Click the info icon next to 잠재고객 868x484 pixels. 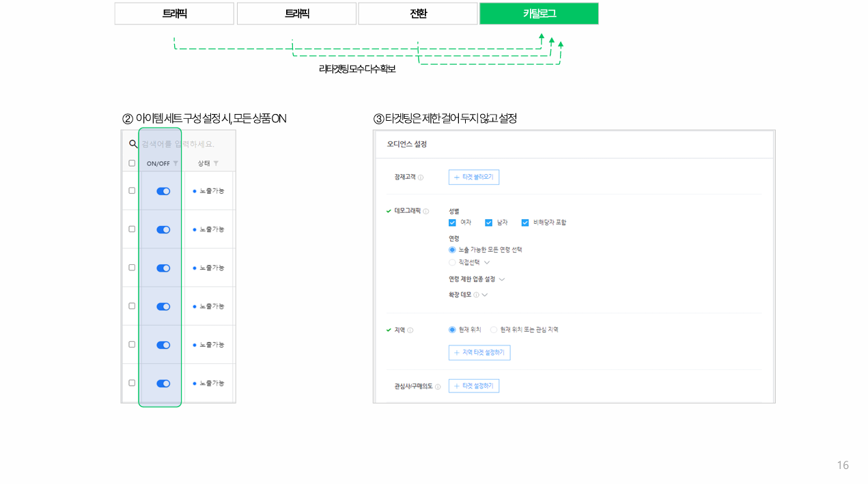421,177
